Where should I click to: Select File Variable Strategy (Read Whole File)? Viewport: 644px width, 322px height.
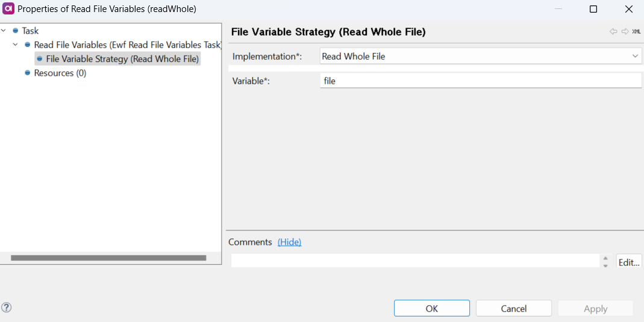(x=122, y=59)
